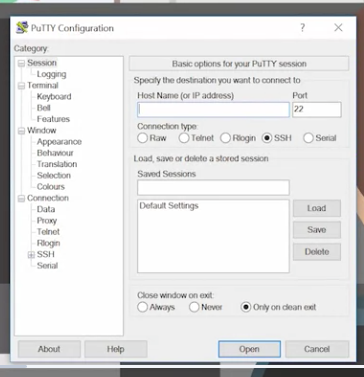
Task: Click the Save session button
Action: [x=317, y=230]
